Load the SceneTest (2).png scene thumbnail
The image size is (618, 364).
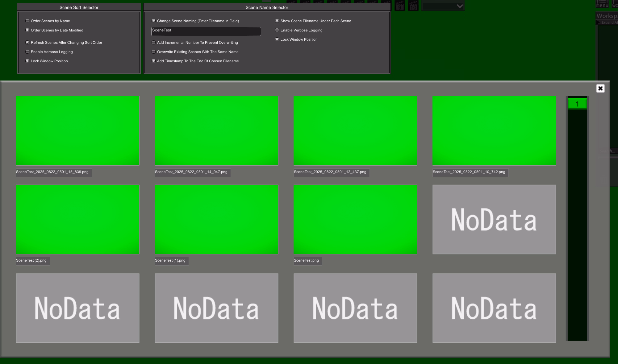pos(77,219)
